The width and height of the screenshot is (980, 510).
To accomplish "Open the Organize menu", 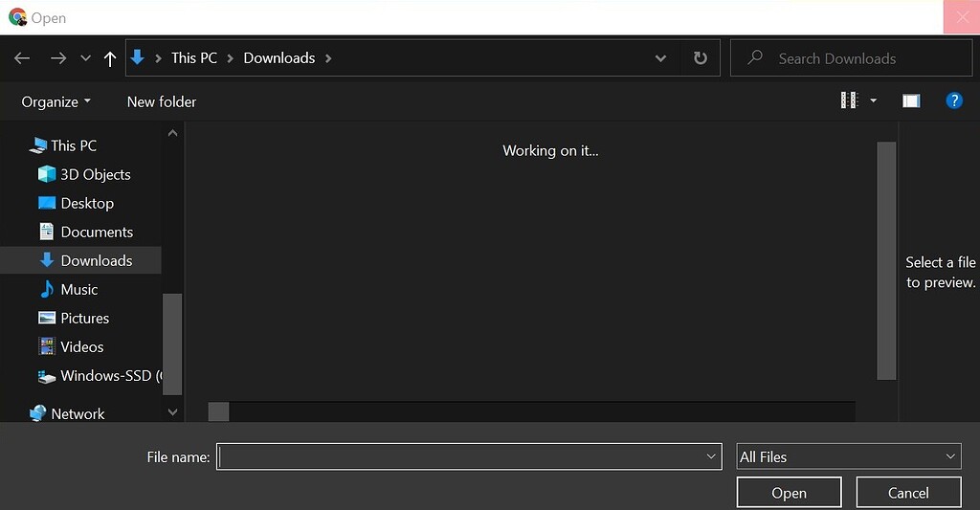I will 56,101.
